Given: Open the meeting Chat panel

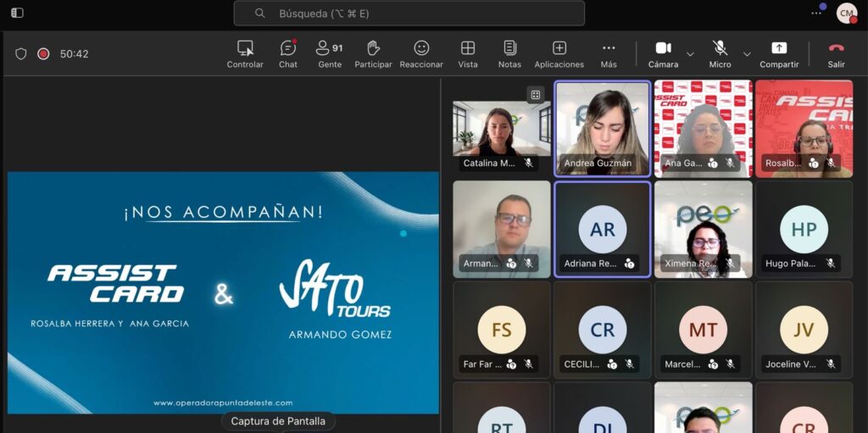Looking at the screenshot, I should pyautogui.click(x=288, y=54).
